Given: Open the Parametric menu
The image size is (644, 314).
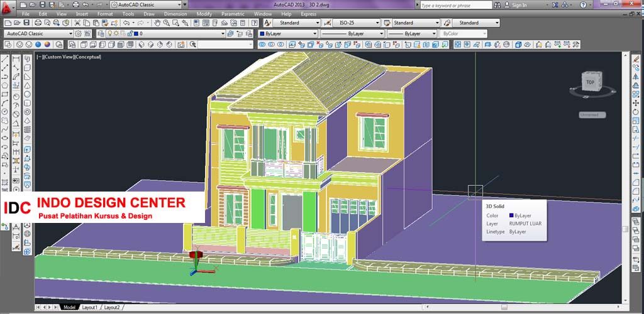Looking at the screenshot, I should click(x=233, y=14).
